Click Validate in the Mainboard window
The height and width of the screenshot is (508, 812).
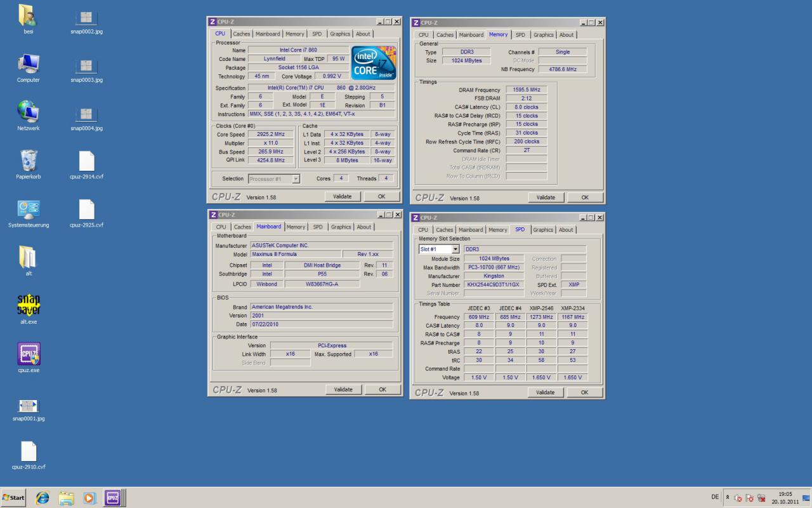pos(343,389)
